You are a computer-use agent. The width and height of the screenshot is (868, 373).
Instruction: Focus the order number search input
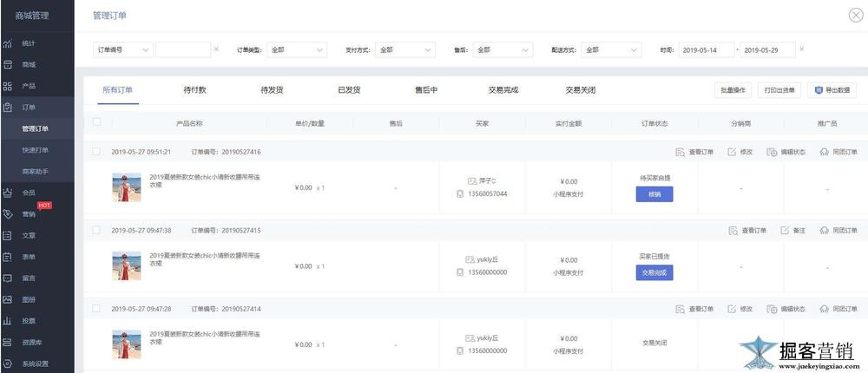183,49
